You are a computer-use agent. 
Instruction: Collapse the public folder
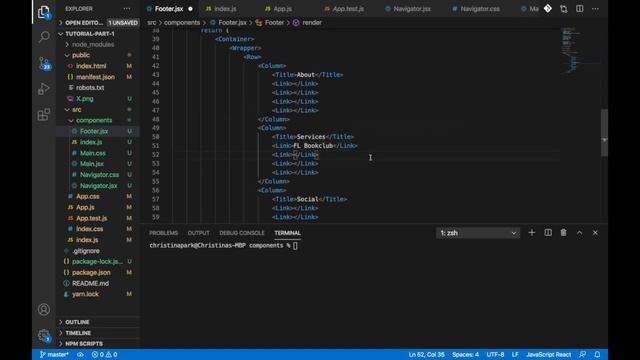click(98, 55)
